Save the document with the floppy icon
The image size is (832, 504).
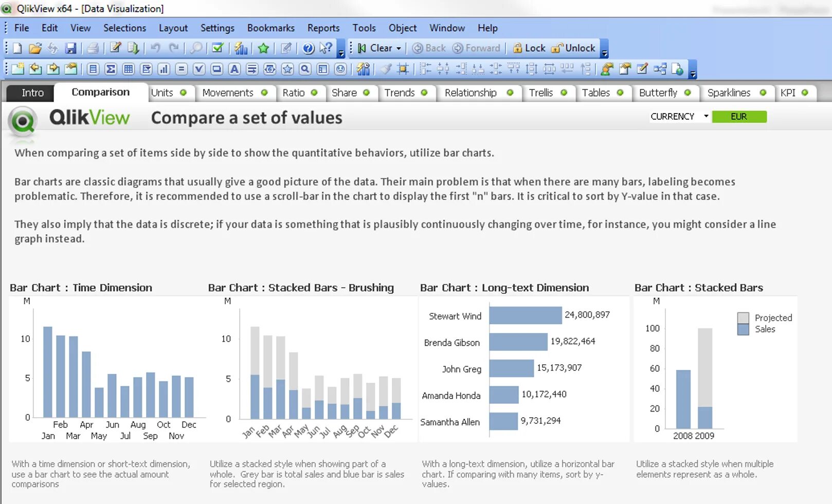pyautogui.click(x=71, y=48)
